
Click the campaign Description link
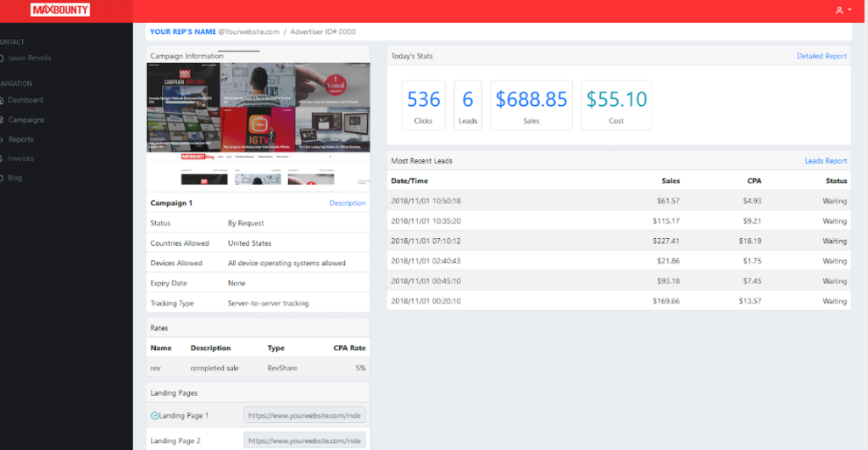(347, 203)
